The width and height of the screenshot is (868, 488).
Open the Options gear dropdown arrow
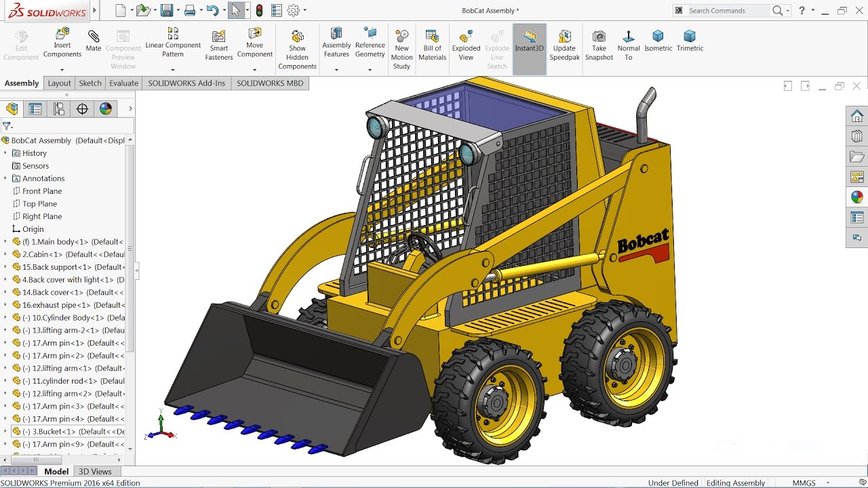tap(305, 10)
